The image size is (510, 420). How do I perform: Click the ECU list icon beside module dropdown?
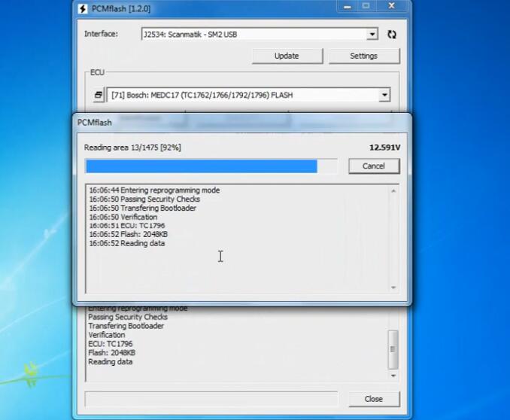(x=99, y=95)
